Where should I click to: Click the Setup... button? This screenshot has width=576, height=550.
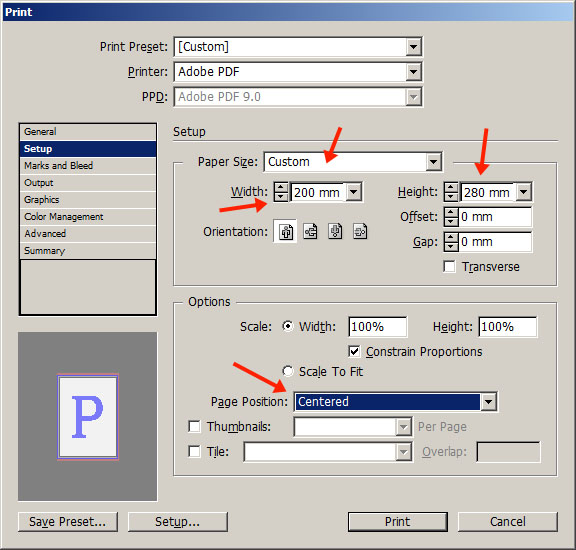pyautogui.click(x=178, y=522)
